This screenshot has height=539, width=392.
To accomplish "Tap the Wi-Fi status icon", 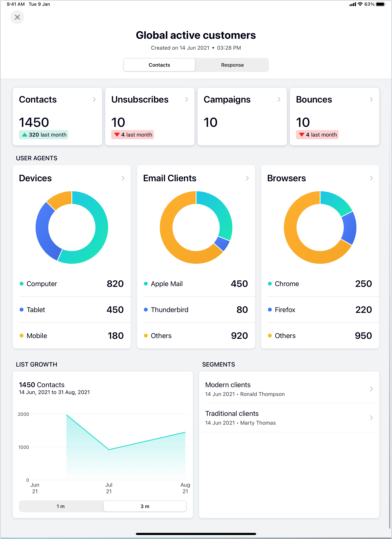I will coord(360,4).
